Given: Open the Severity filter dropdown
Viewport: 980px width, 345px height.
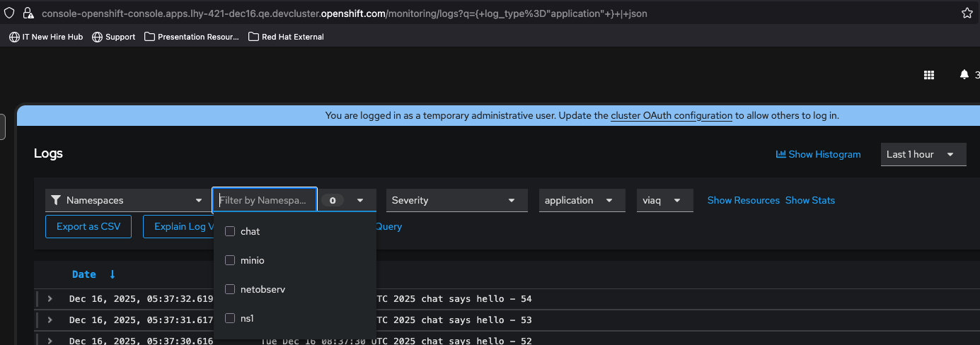Looking at the screenshot, I should point(456,200).
